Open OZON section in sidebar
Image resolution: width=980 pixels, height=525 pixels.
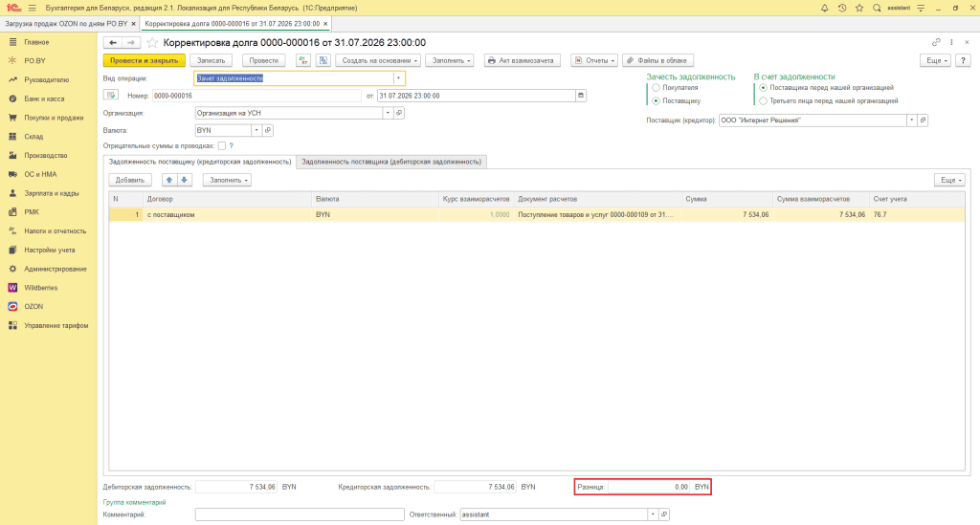coord(33,307)
